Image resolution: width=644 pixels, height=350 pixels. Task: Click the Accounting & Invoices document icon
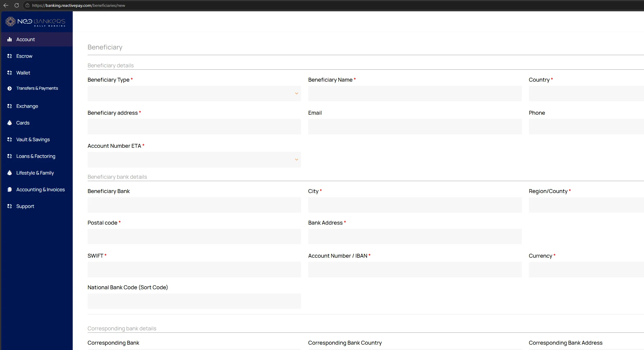coord(10,189)
